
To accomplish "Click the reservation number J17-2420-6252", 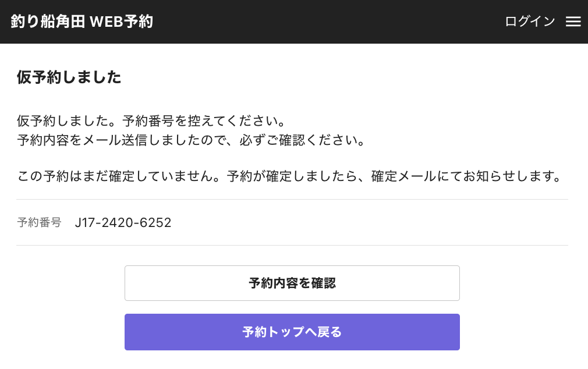I will (123, 222).
